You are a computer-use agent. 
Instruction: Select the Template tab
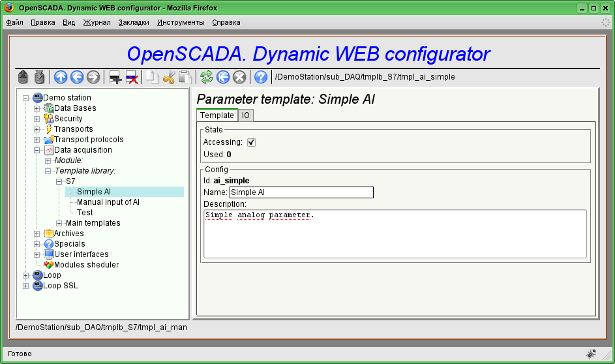pos(217,115)
